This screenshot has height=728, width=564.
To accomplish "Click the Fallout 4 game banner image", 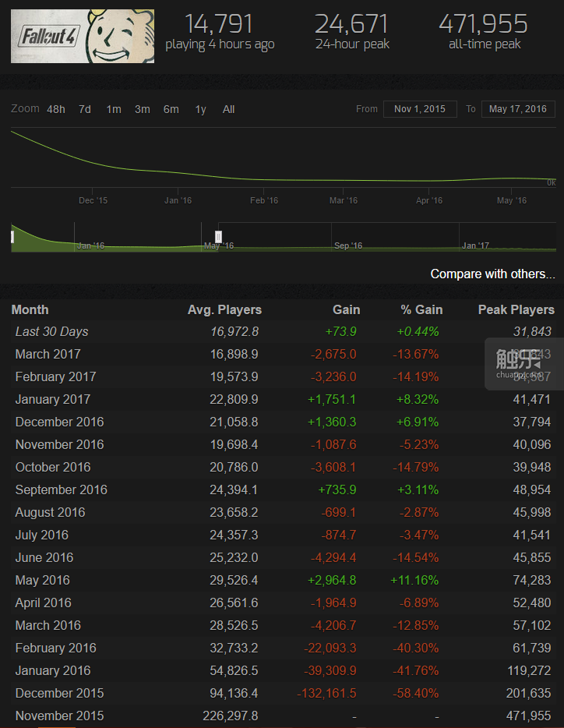I will [x=82, y=37].
